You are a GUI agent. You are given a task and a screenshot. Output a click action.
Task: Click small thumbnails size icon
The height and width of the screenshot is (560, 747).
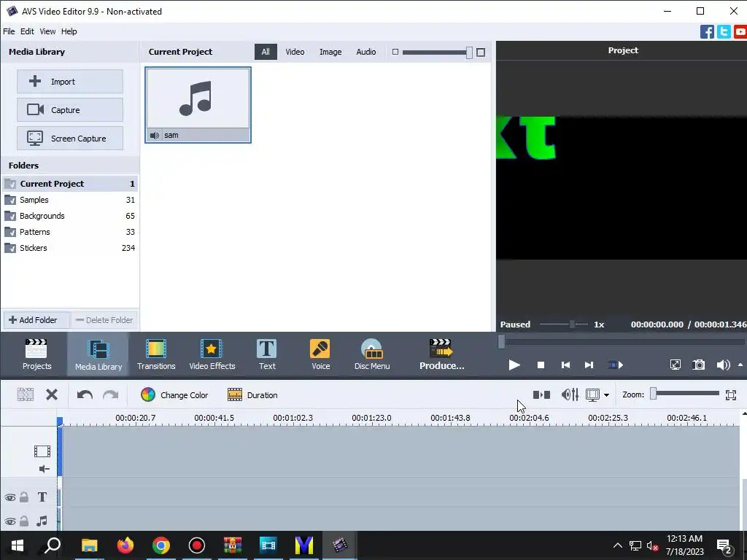pyautogui.click(x=395, y=52)
